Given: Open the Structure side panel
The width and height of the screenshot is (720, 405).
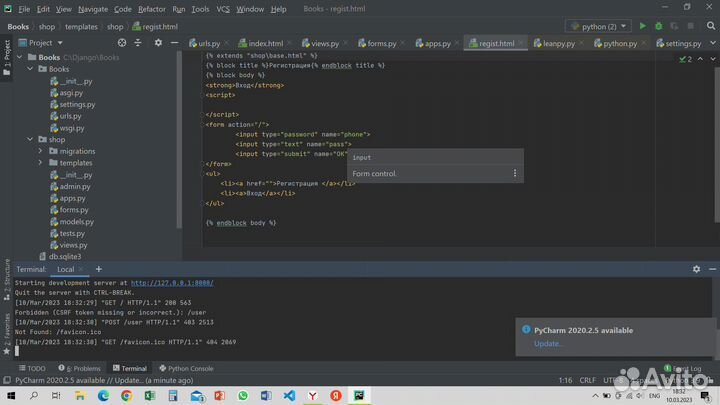Looking at the screenshot, I should click(x=6, y=279).
